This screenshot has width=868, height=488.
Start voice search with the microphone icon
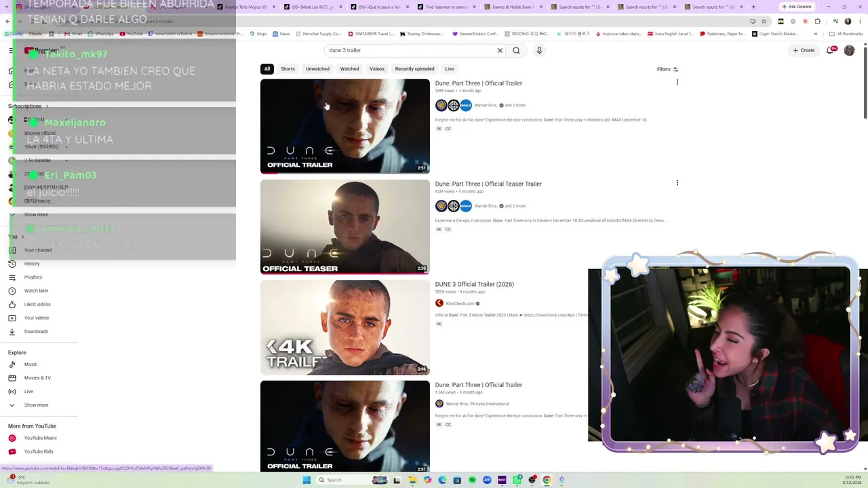[539, 50]
